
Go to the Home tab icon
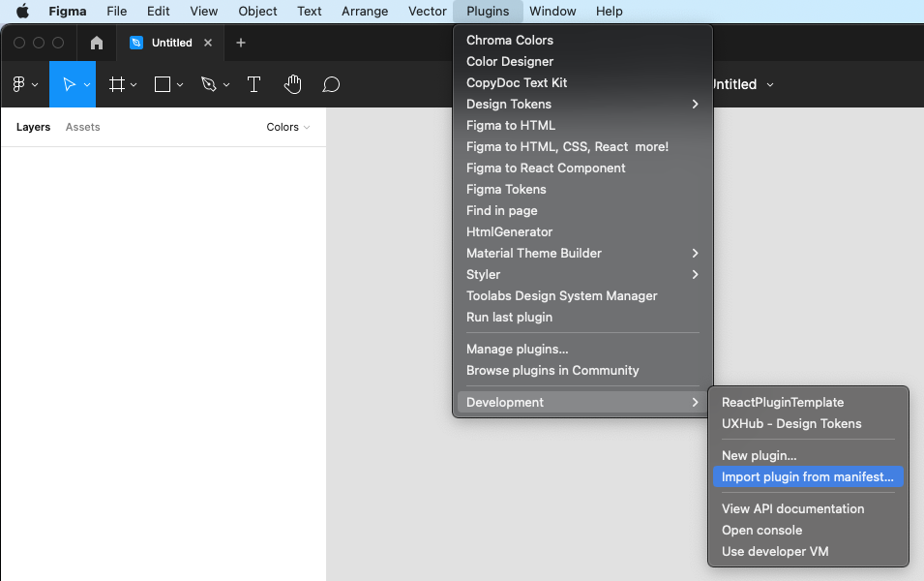97,43
